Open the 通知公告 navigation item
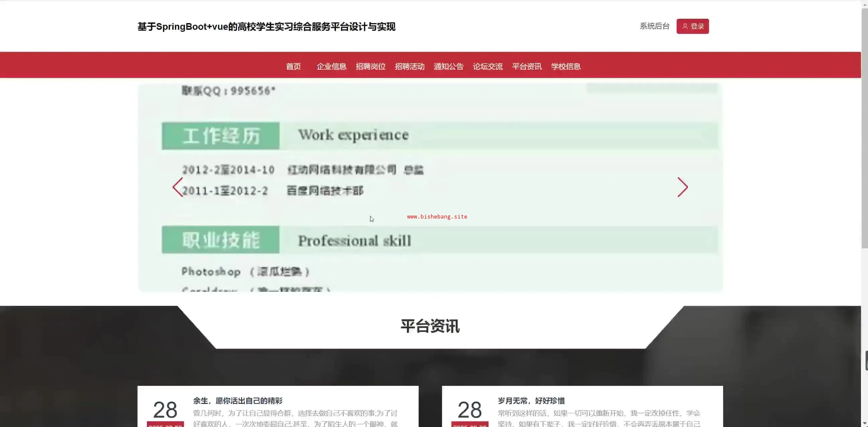Screen dimensions: 868x427 click(x=448, y=66)
